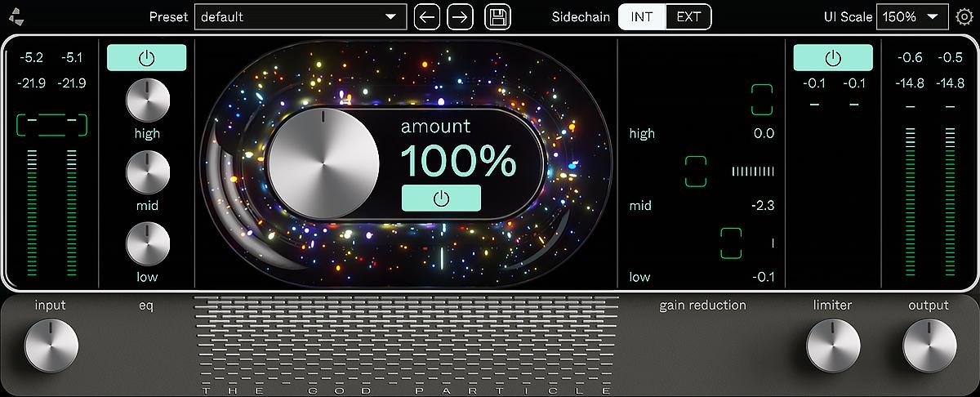Open the Preset dropdown showing default
980x397 pixels.
[x=300, y=16]
